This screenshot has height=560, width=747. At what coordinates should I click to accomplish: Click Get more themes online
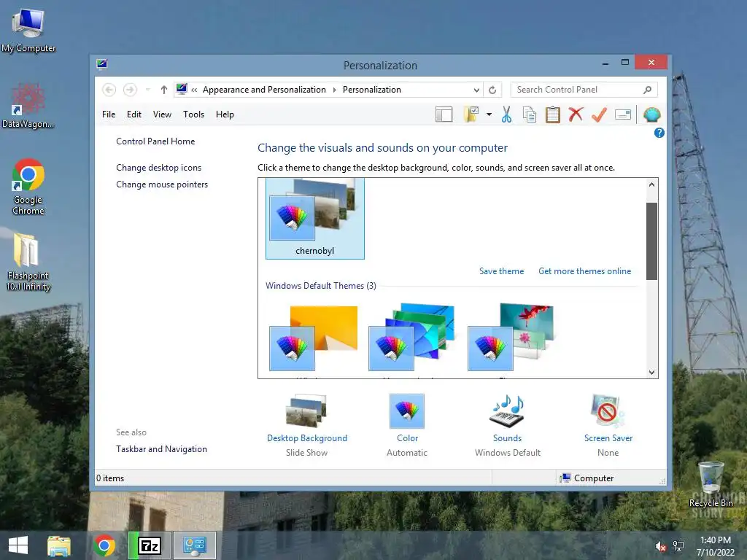pyautogui.click(x=584, y=271)
